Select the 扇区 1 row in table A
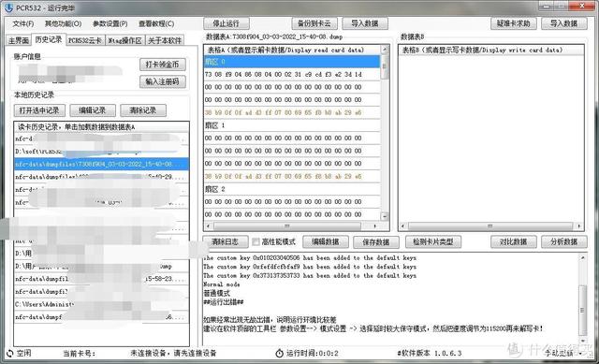The width and height of the screenshot is (599, 364). tap(292, 125)
